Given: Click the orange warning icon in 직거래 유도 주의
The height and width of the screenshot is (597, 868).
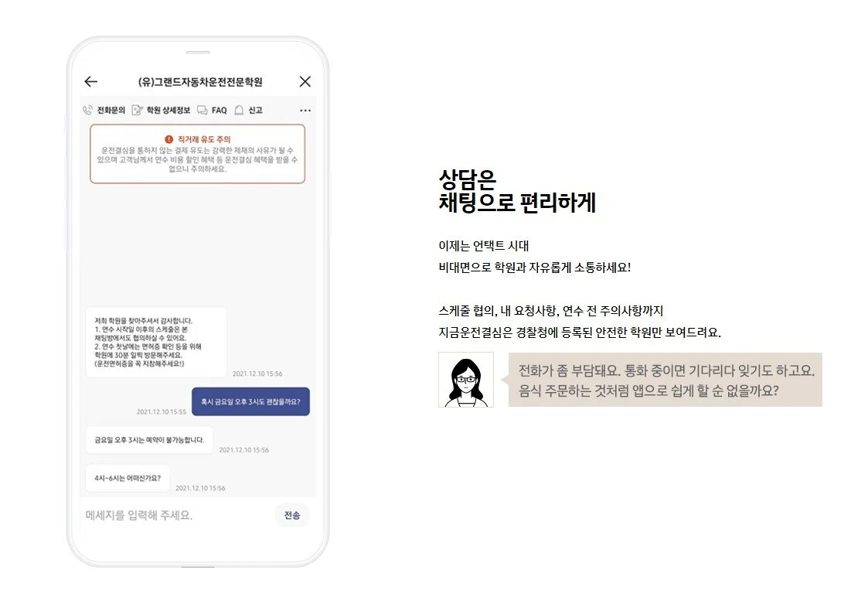Looking at the screenshot, I should pyautogui.click(x=168, y=139).
